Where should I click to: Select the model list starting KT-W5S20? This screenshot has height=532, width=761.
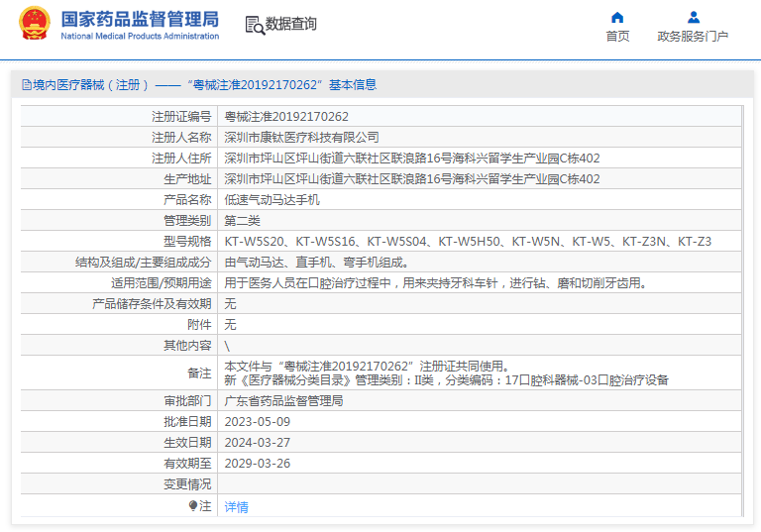468,242
